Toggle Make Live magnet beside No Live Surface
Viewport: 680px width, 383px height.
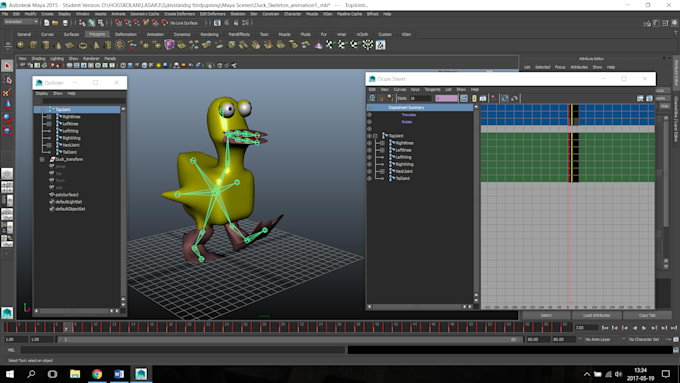click(x=164, y=23)
